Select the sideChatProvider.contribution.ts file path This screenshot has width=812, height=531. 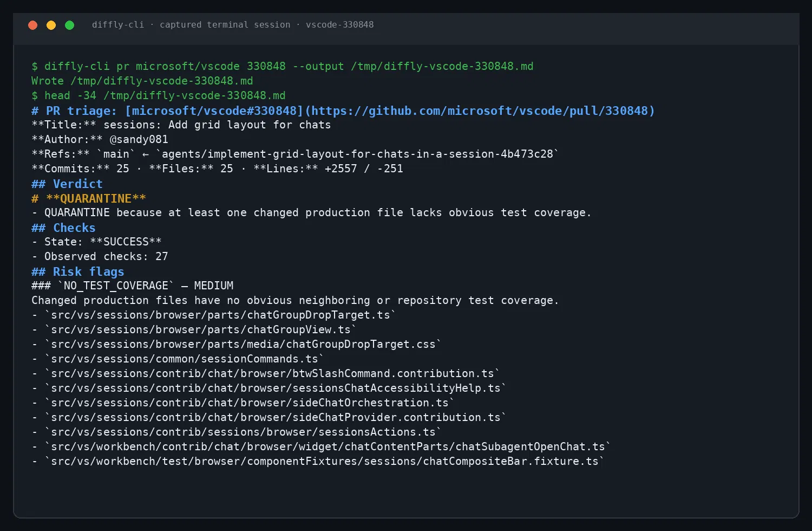pos(276,417)
